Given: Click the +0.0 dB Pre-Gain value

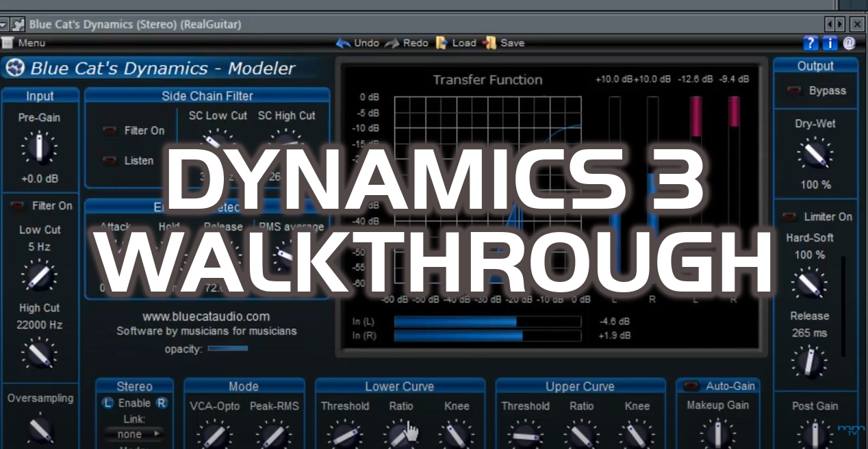Looking at the screenshot, I should 39,179.
